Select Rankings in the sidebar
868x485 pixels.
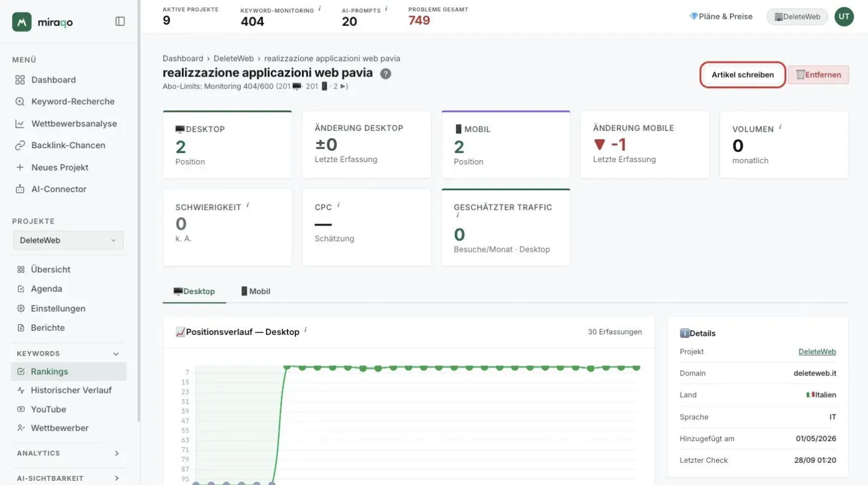pos(69,372)
